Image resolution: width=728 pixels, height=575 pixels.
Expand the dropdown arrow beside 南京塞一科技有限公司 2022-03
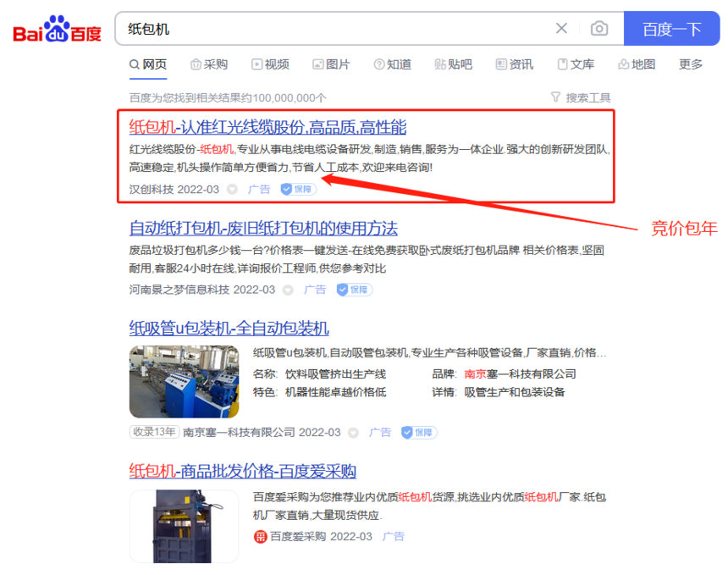353,433
